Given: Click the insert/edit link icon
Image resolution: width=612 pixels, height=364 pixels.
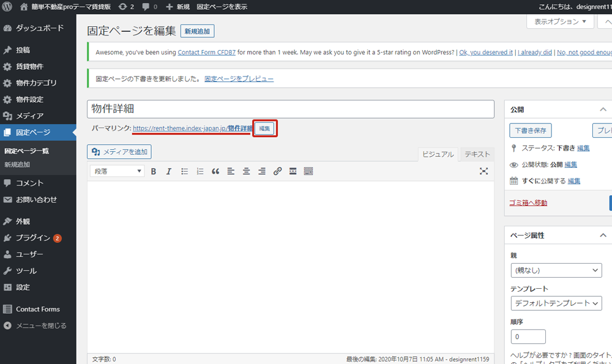Looking at the screenshot, I should pos(277,171).
